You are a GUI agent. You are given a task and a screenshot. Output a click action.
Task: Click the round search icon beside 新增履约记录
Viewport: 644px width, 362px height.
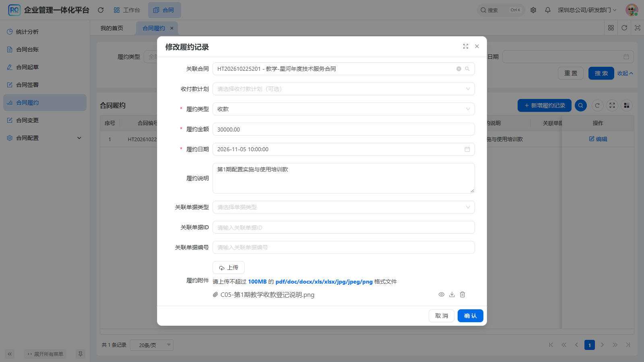pyautogui.click(x=581, y=105)
